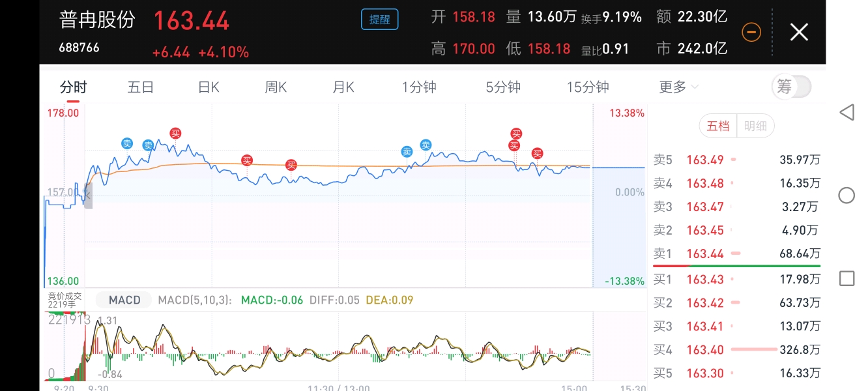Switch to the 15分钟 chart tab

pyautogui.click(x=588, y=87)
